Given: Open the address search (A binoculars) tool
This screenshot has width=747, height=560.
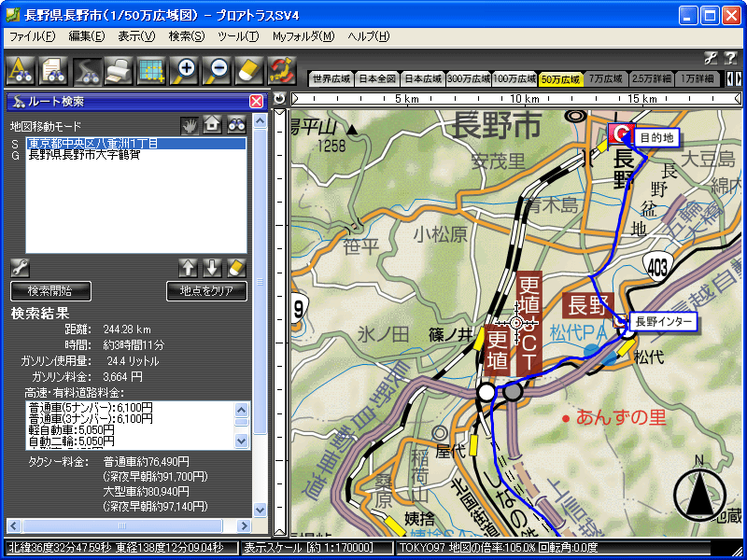Looking at the screenshot, I should 21,71.
